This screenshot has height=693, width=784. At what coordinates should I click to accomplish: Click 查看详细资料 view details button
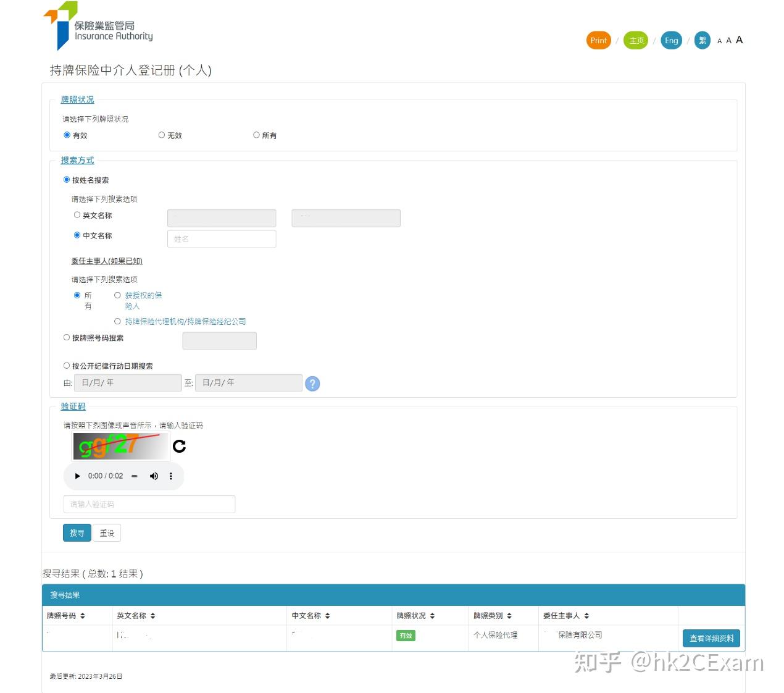coord(711,638)
